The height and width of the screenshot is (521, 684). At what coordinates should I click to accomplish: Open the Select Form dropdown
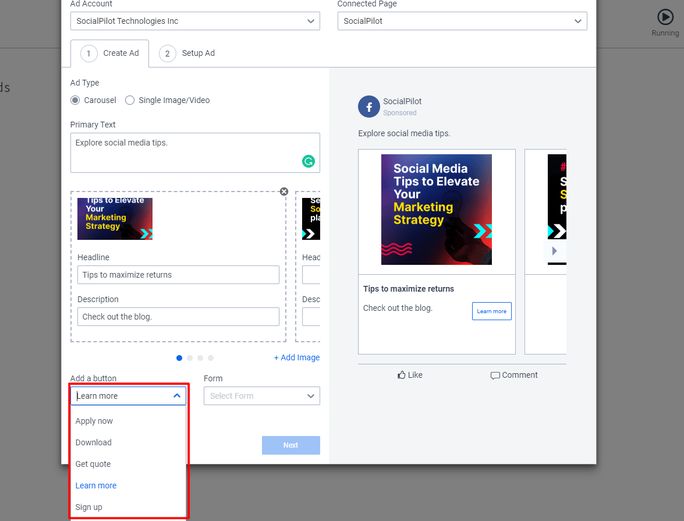(262, 396)
